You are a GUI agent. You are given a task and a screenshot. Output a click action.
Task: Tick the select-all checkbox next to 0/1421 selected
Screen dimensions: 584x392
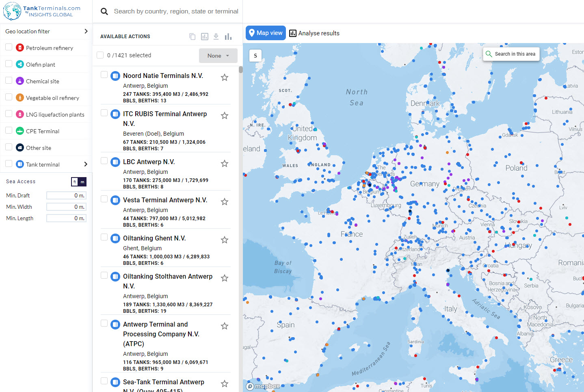tap(100, 55)
